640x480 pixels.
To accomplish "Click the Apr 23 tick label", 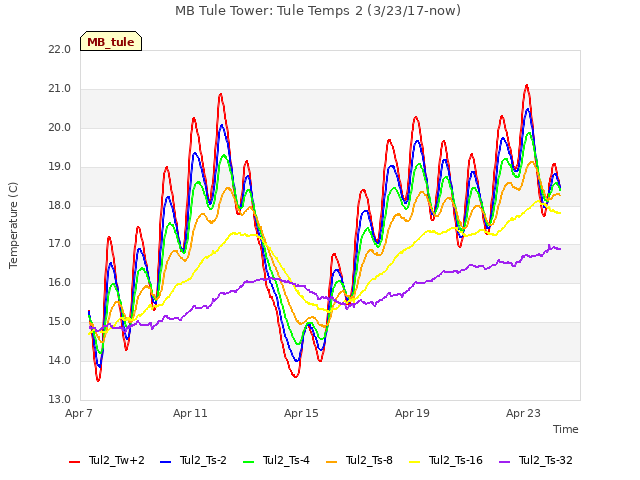I will coord(523,413).
